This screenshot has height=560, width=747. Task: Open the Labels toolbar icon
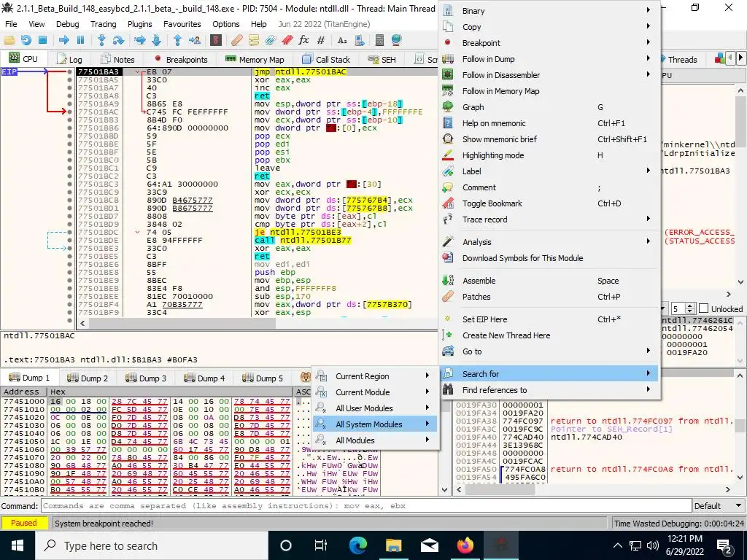coord(270,41)
